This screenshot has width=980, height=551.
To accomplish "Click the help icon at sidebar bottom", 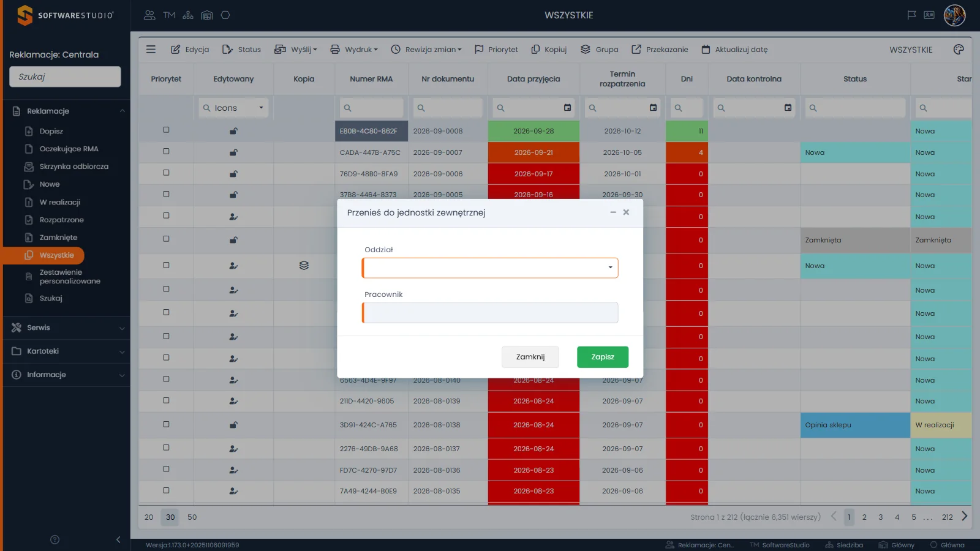I will (55, 539).
